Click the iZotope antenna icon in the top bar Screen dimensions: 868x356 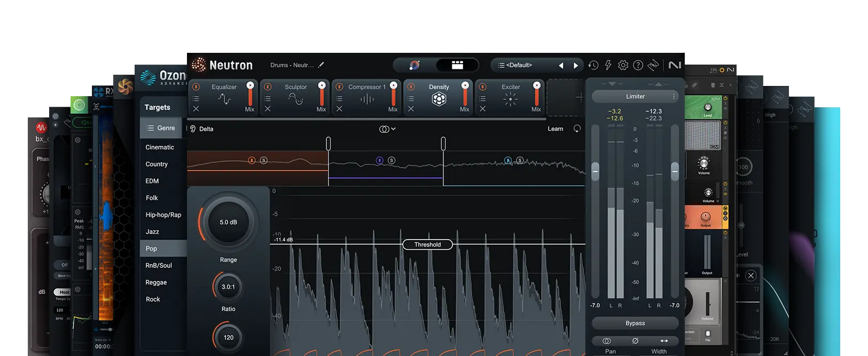point(653,65)
